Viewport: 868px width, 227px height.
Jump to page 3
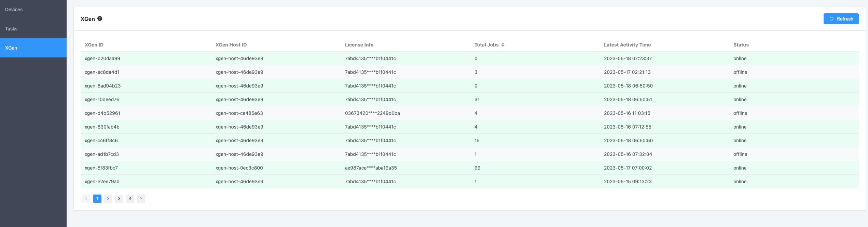(x=119, y=199)
